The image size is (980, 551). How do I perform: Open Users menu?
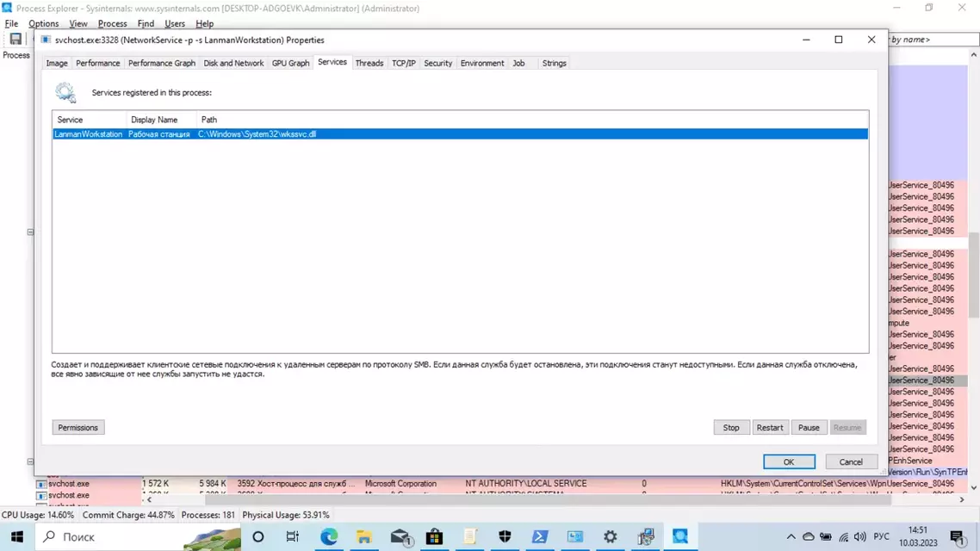click(x=174, y=24)
